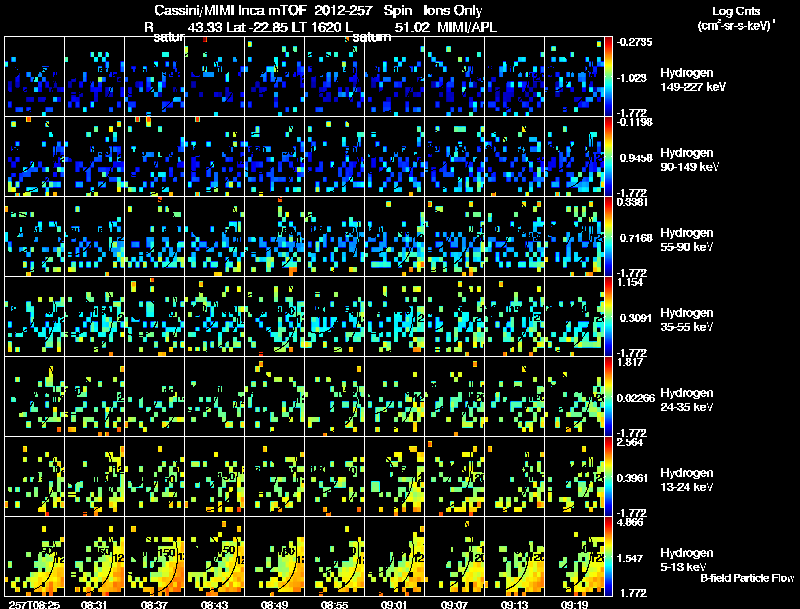This screenshot has height=609, width=800.
Task: Click the '08:43' time axis label
Action: (x=214, y=604)
